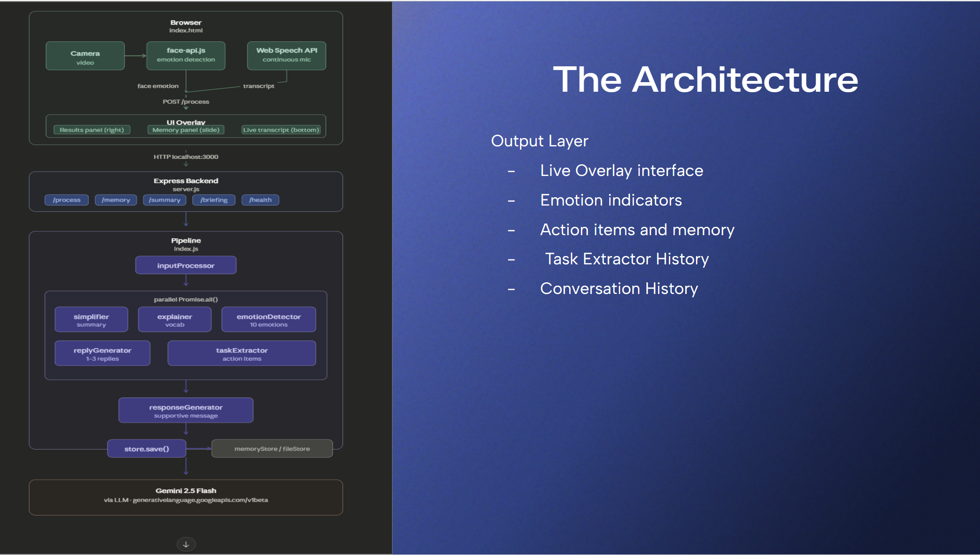This screenshot has width=980, height=555.
Task: Click the simplifier summary block
Action: tap(91, 320)
